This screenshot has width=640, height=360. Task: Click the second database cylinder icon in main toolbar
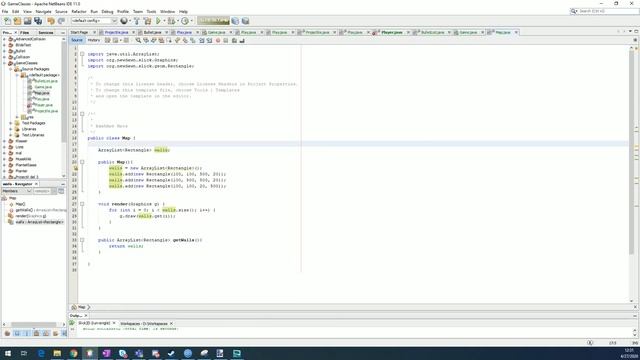click(x=245, y=21)
